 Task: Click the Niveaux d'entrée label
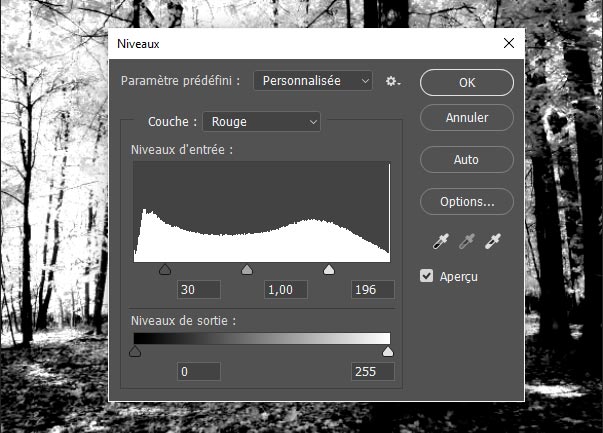point(182,150)
